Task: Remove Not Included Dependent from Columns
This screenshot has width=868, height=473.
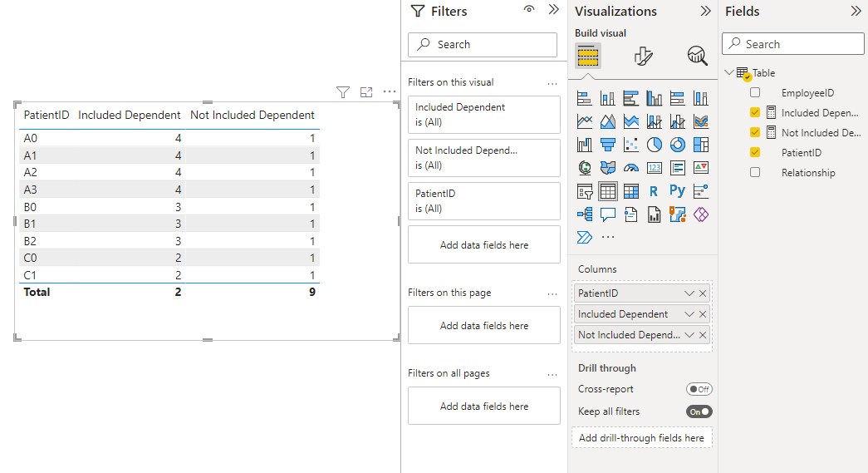Action: point(703,335)
